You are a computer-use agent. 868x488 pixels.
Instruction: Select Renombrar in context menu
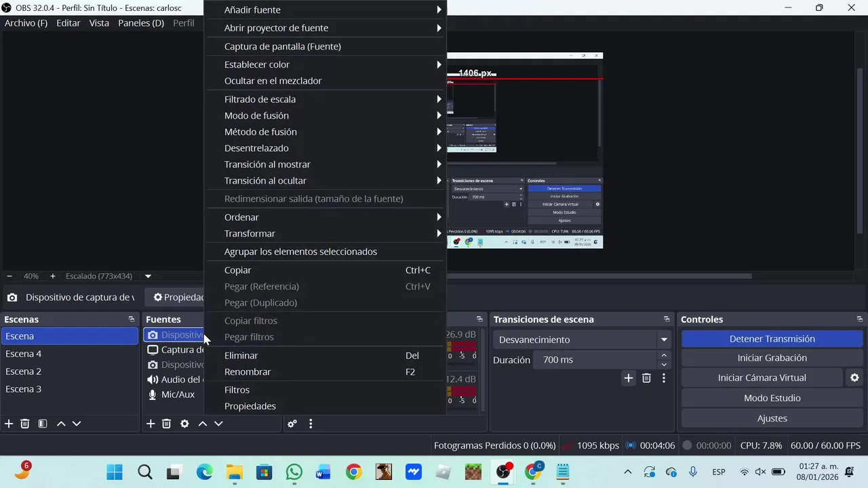(x=325, y=371)
